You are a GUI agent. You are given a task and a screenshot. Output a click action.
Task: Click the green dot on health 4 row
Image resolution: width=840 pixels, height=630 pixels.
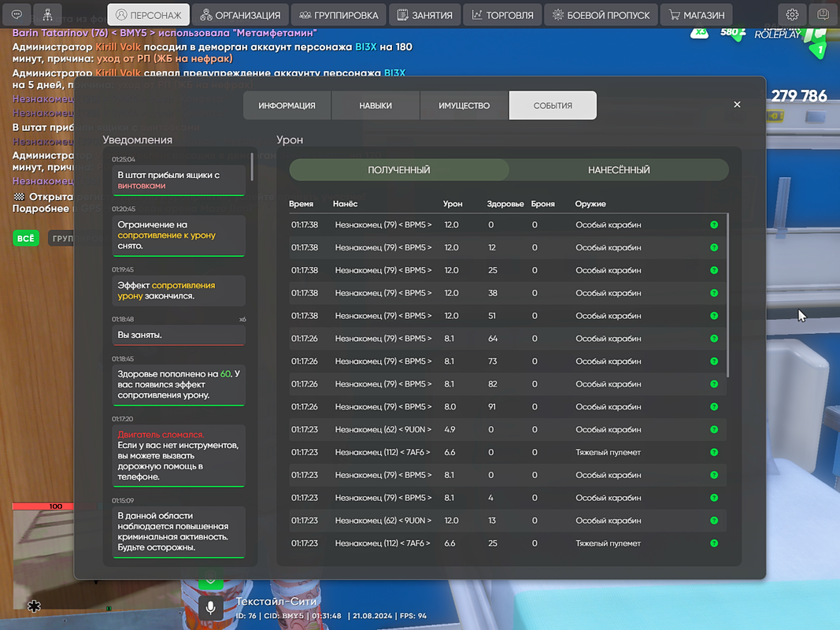point(714,498)
